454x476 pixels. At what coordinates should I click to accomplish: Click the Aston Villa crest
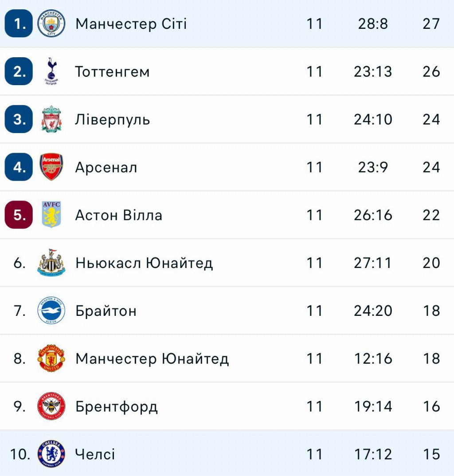pyautogui.click(x=51, y=215)
